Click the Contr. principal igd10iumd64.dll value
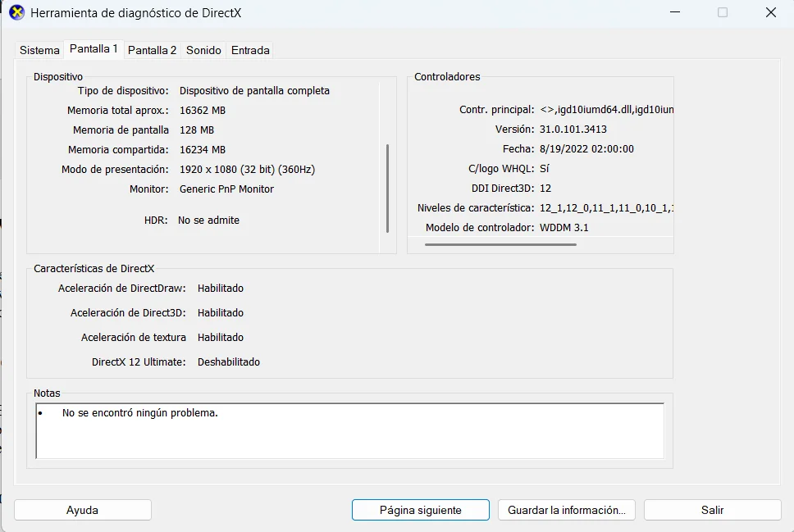 (x=607, y=109)
